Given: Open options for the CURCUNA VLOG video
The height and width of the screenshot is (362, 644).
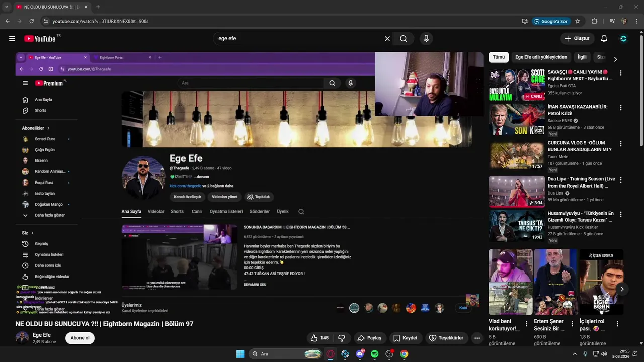Looking at the screenshot, I should pos(620,144).
